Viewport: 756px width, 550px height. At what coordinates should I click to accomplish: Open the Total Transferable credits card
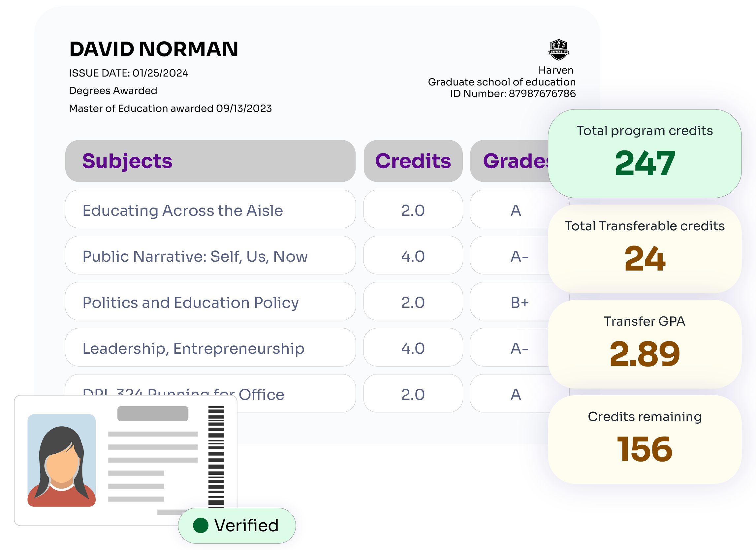coord(644,249)
